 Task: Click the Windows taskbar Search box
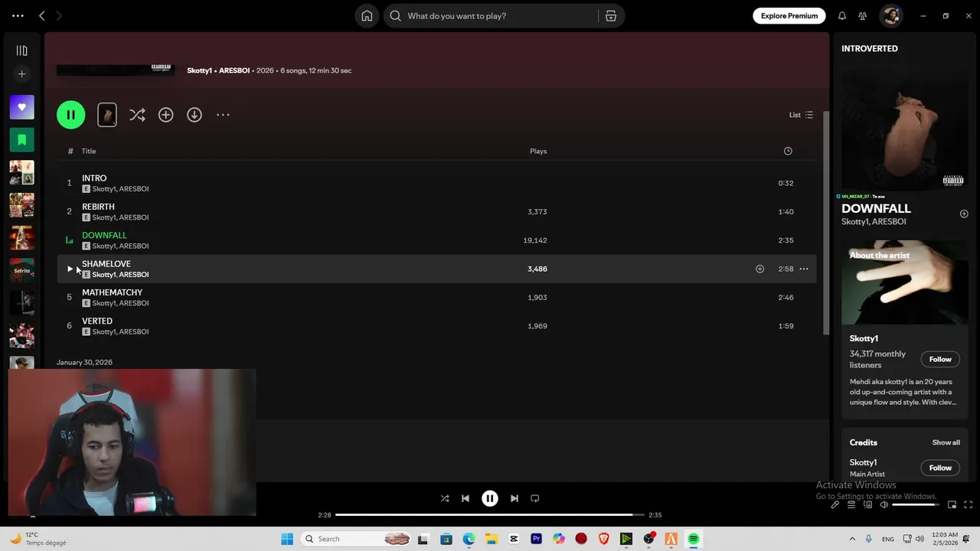point(358,539)
